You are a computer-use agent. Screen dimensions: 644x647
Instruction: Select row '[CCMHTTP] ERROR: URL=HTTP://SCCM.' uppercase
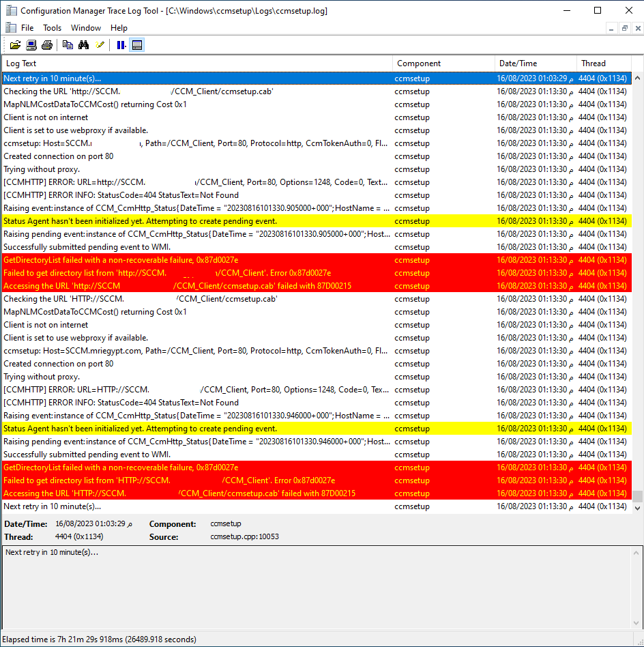[x=317, y=390]
